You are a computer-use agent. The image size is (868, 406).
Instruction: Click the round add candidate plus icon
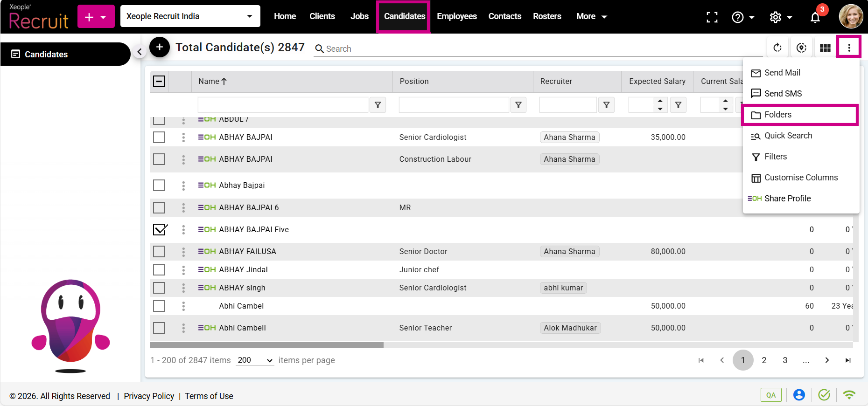coord(160,47)
